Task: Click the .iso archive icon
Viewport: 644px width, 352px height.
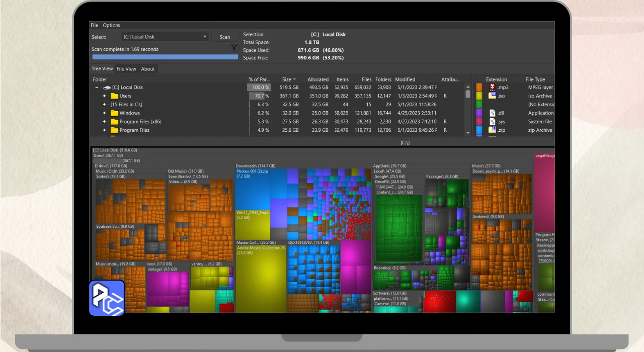Action: (x=493, y=96)
